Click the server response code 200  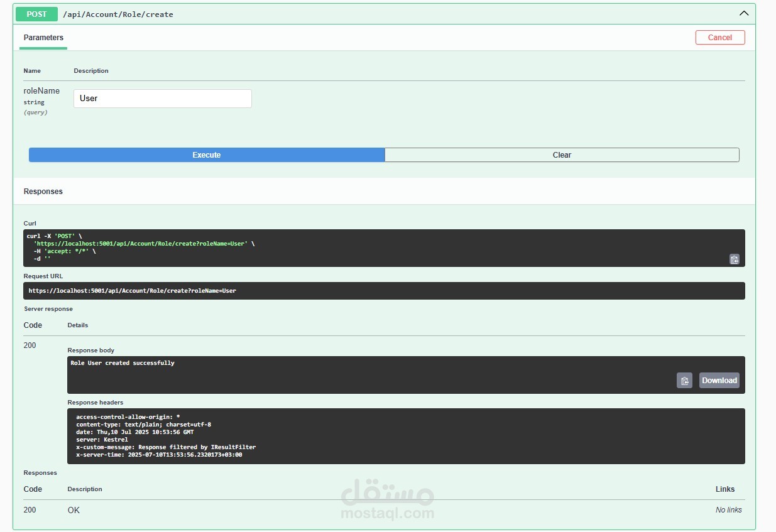(x=30, y=345)
